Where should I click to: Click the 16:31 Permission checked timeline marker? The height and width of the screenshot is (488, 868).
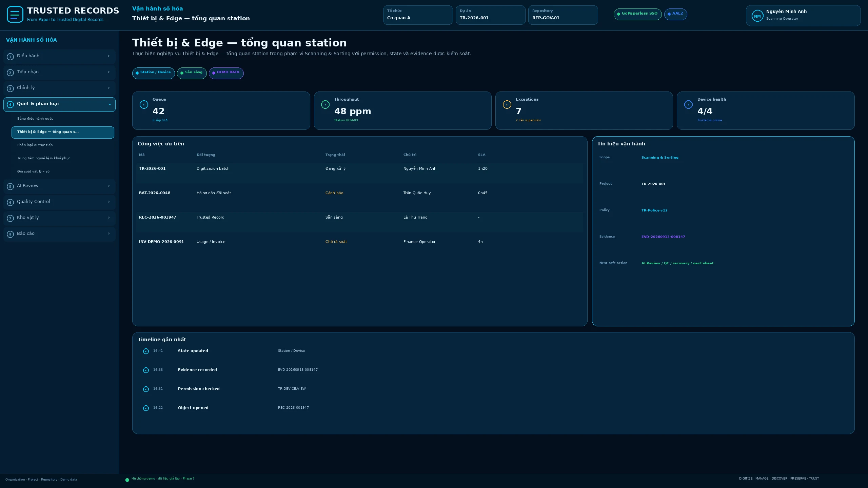146,389
